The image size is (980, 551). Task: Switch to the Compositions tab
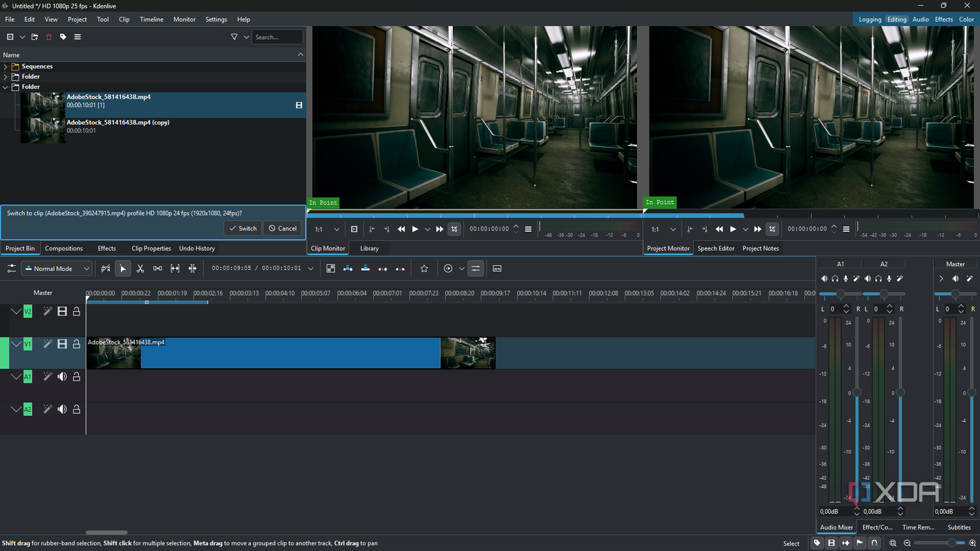coord(63,248)
